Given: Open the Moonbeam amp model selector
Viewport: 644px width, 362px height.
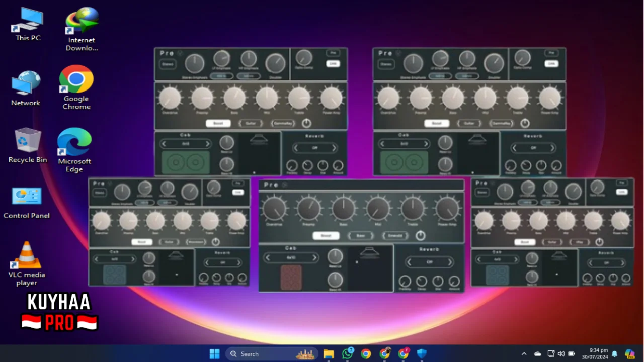Looking at the screenshot, I should (196, 242).
